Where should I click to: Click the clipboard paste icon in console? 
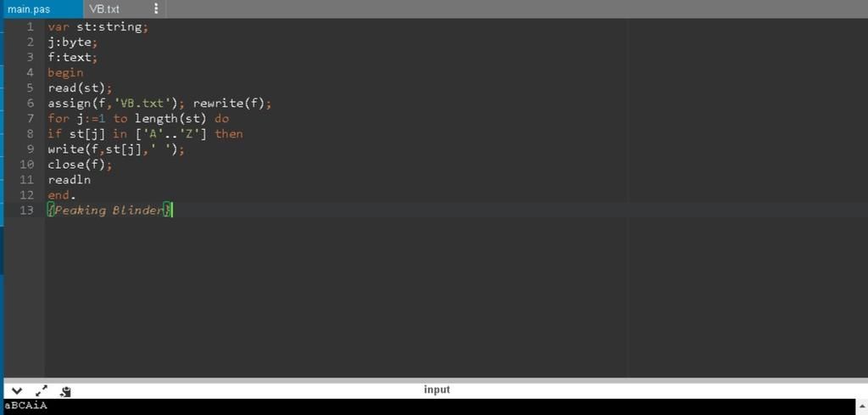(x=64, y=391)
